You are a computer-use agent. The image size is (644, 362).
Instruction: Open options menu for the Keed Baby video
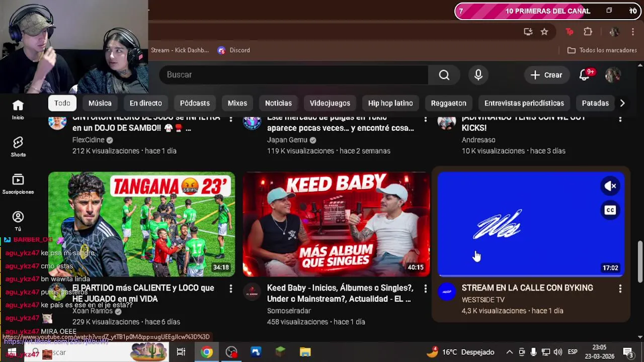(426, 288)
